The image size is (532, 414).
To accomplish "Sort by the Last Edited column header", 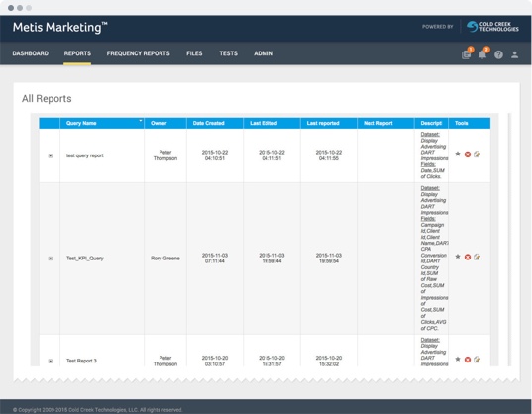I will click(271, 123).
